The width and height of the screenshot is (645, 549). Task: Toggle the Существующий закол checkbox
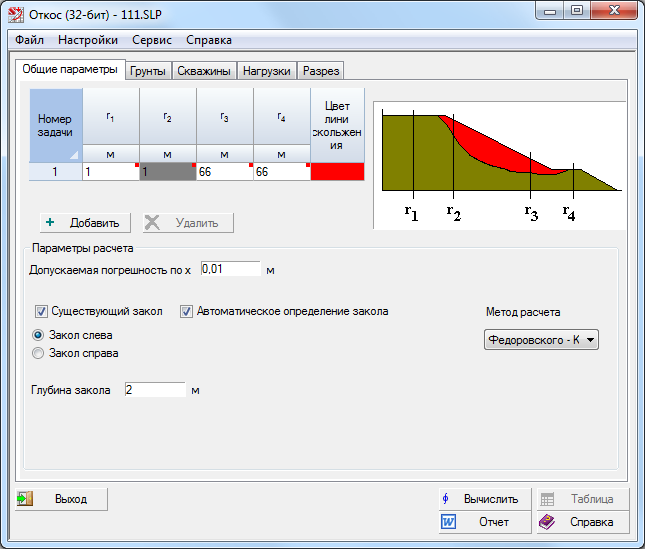click(42, 311)
